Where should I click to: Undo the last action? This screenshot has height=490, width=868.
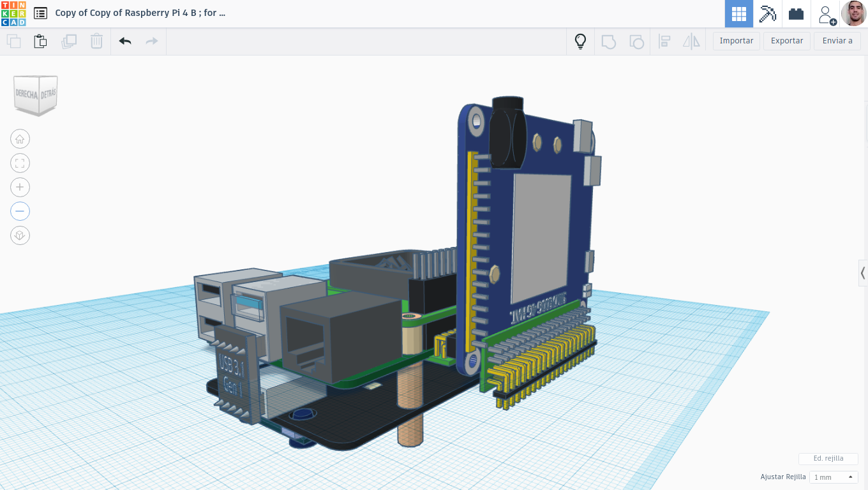click(x=125, y=41)
